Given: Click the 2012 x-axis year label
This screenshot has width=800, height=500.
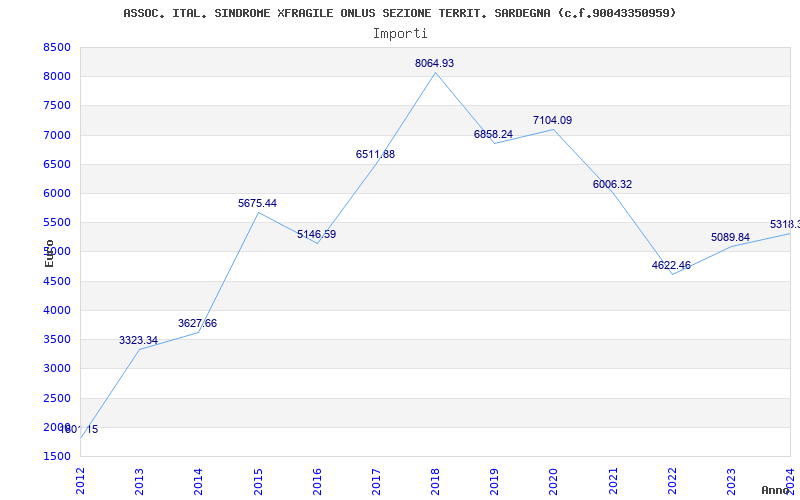Looking at the screenshot, I should (80, 481).
